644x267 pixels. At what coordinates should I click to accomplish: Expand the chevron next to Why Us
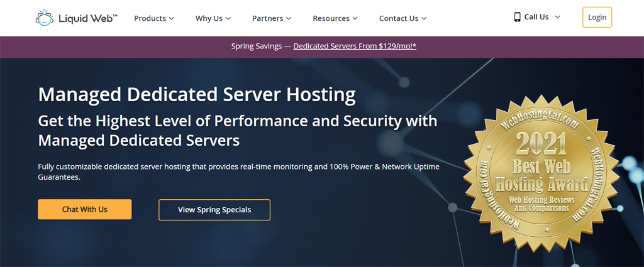228,18
